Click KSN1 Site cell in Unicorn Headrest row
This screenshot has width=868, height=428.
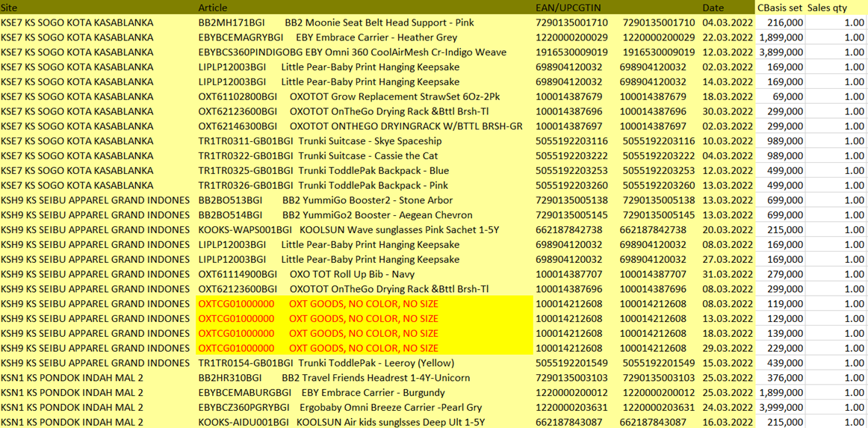(72, 378)
